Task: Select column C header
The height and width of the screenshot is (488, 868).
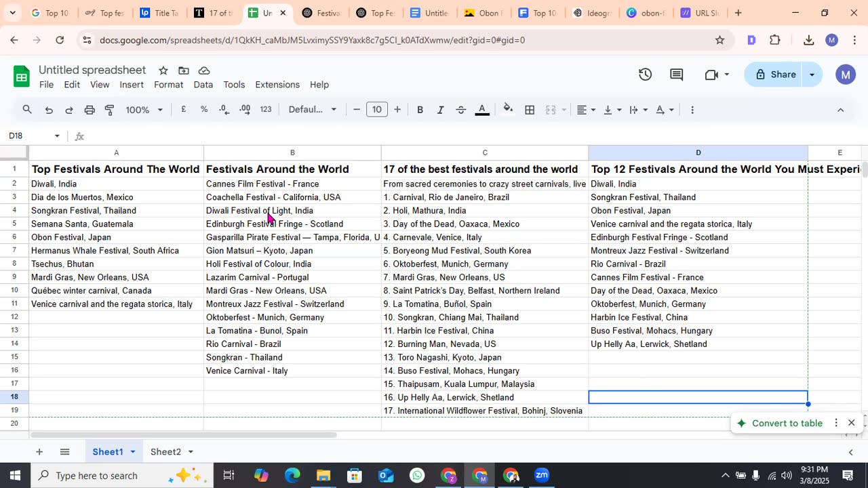Action: (485, 152)
